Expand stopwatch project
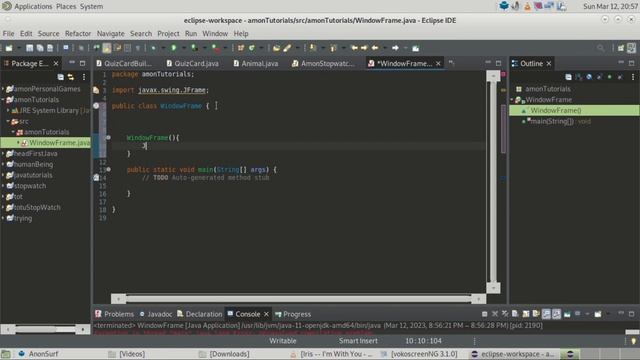The image size is (640, 360). tap(3, 186)
